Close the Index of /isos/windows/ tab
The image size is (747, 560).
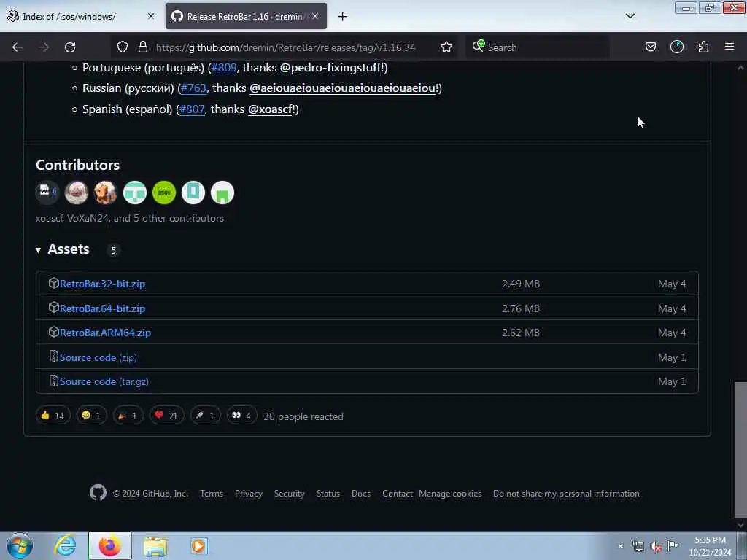pyautogui.click(x=151, y=16)
